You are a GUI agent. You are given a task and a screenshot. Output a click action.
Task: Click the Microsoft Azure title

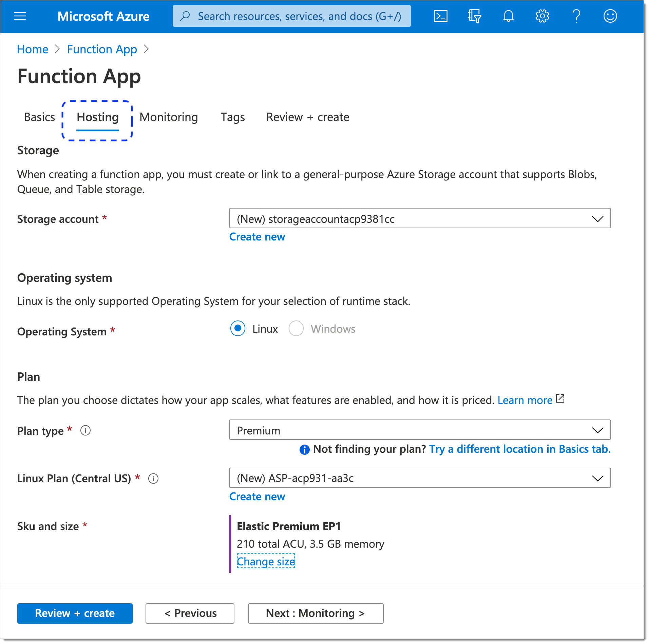103,16
